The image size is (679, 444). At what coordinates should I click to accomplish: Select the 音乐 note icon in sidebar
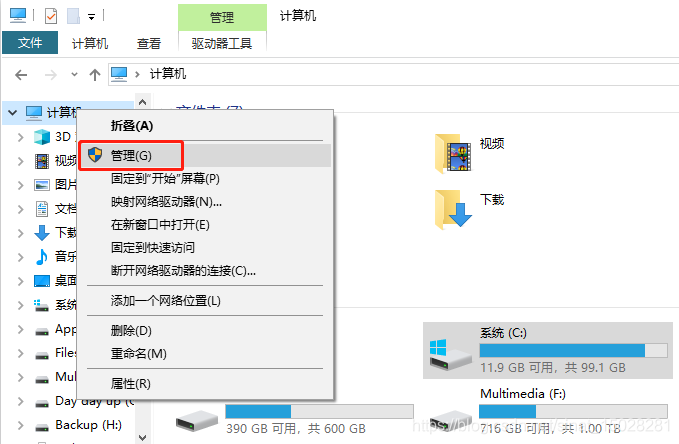pos(42,257)
